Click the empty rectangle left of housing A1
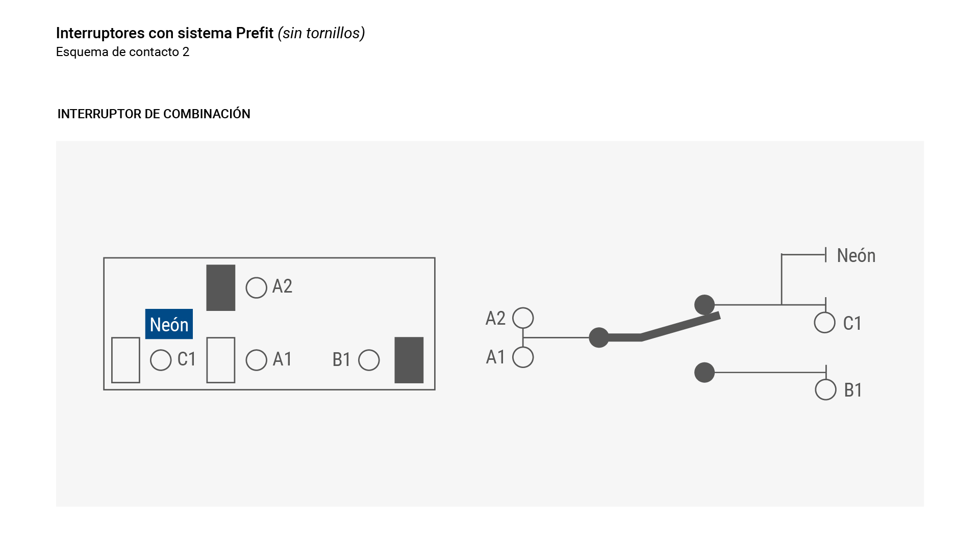The height and width of the screenshot is (551, 980). [x=220, y=360]
